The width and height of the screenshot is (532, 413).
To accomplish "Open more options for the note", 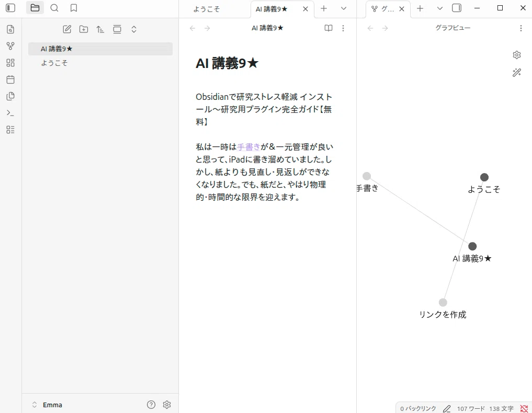I will 343,28.
